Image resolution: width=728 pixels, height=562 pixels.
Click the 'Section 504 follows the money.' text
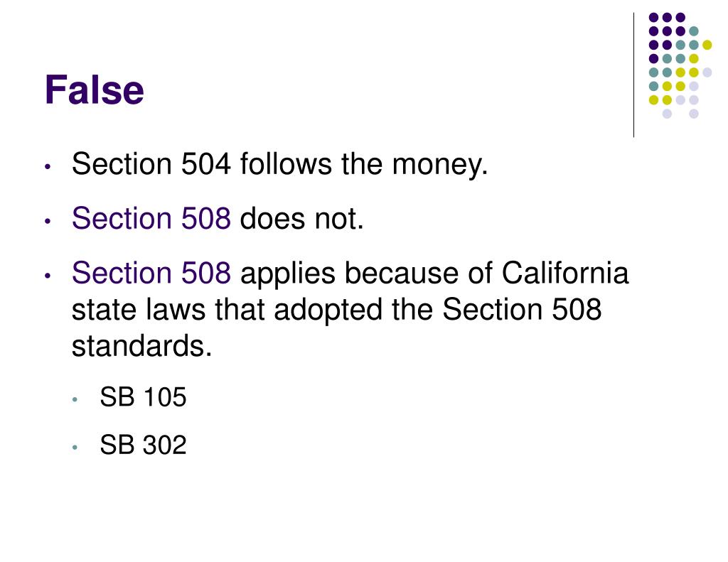[279, 164]
